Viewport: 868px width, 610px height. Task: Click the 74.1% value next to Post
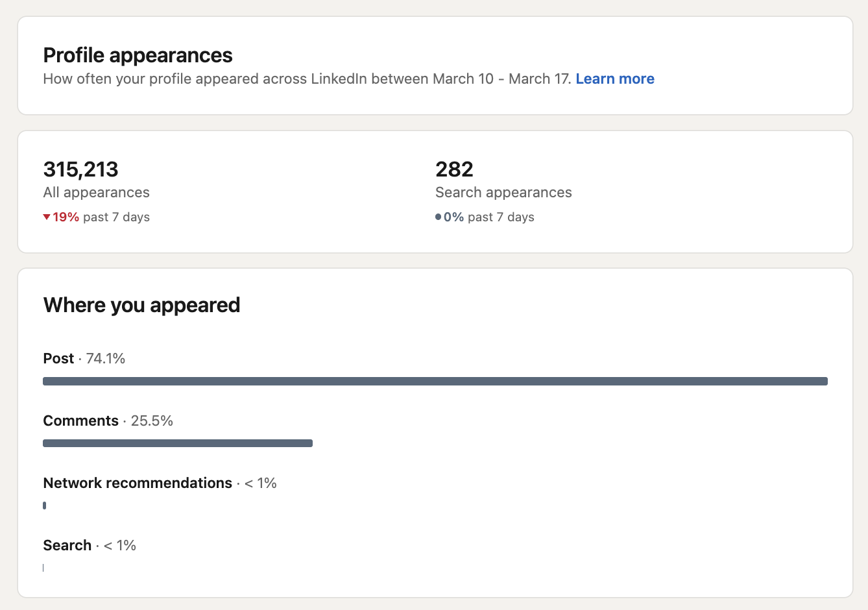coord(105,358)
